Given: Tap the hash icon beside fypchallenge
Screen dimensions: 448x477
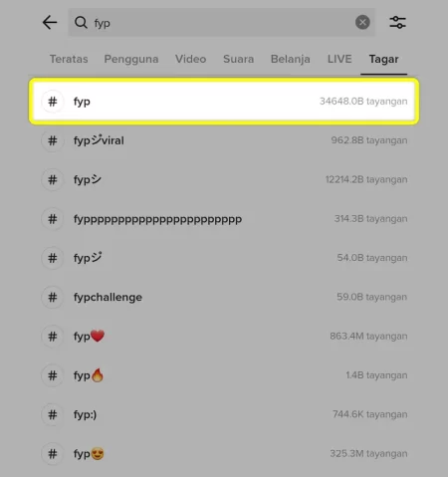Looking at the screenshot, I should click(x=53, y=297).
